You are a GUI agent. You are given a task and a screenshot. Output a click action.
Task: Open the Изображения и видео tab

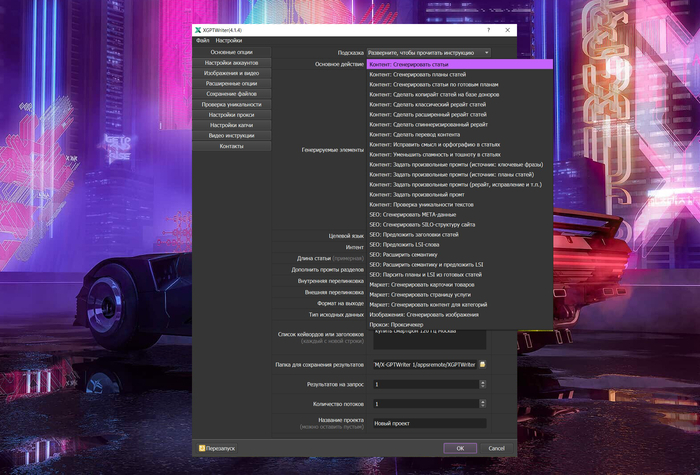pyautogui.click(x=231, y=73)
